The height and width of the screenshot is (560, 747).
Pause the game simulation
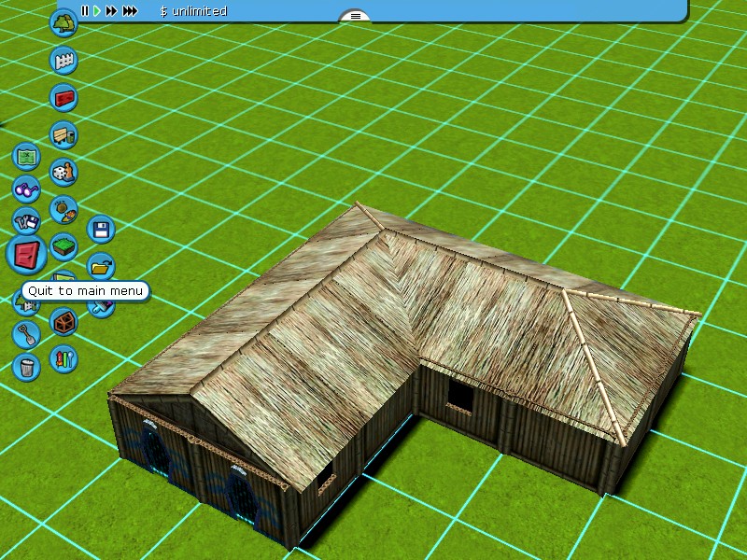click(x=84, y=11)
